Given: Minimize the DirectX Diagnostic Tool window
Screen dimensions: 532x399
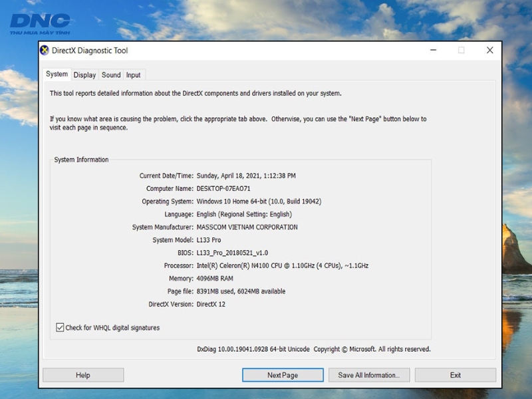Looking at the screenshot, I should pos(434,51).
